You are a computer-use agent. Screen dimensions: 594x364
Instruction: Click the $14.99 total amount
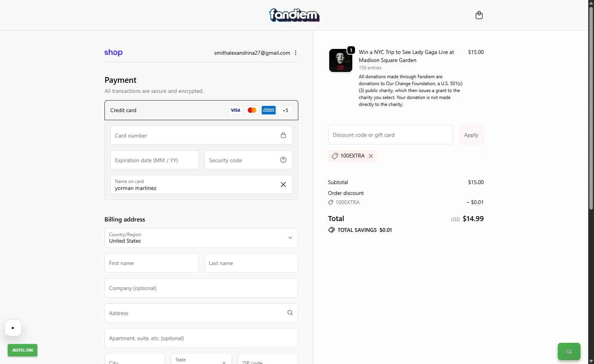click(x=473, y=218)
